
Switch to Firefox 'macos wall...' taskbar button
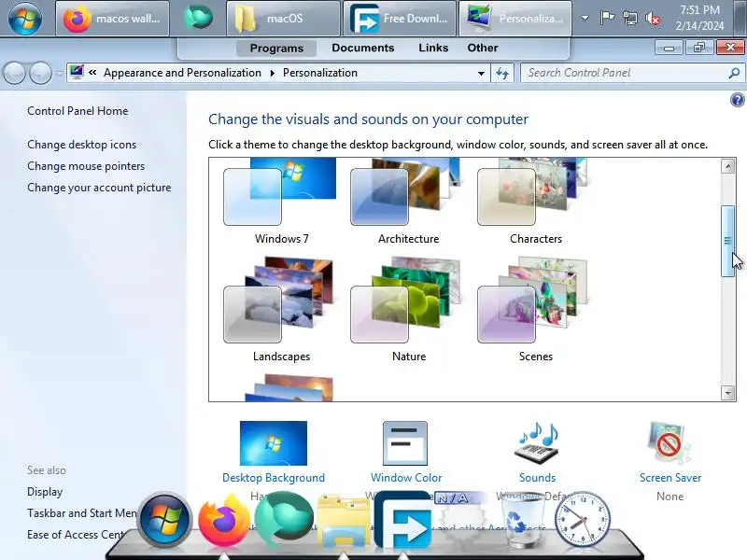112,19
